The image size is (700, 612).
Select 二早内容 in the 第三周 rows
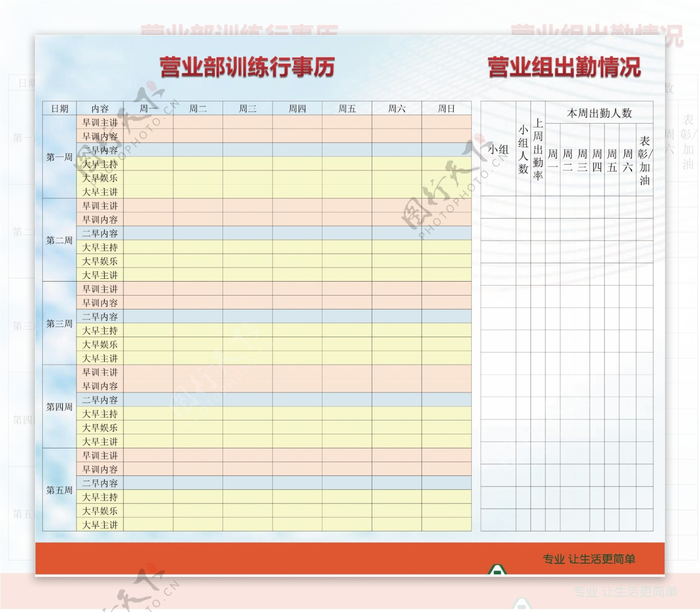pyautogui.click(x=100, y=317)
